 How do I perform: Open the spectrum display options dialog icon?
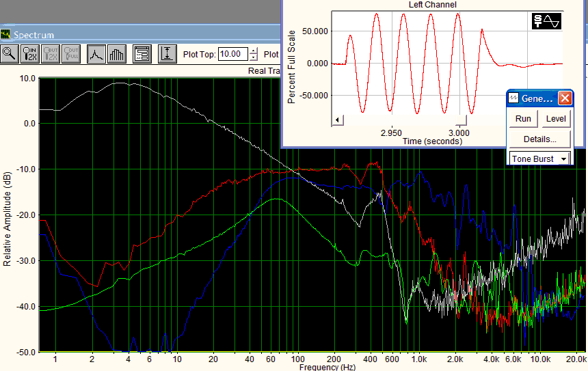pyautogui.click(x=142, y=54)
